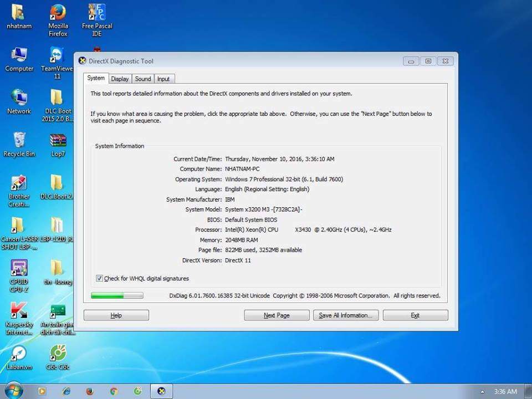This screenshot has height=399, width=532.
Task: Toggle Check for WHQL digital signatures
Action: 99,279
